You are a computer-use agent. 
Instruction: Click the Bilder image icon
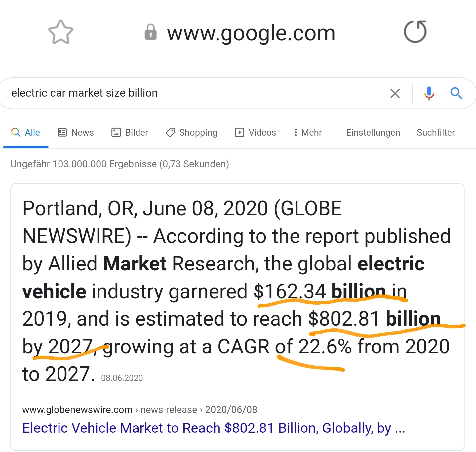click(116, 133)
